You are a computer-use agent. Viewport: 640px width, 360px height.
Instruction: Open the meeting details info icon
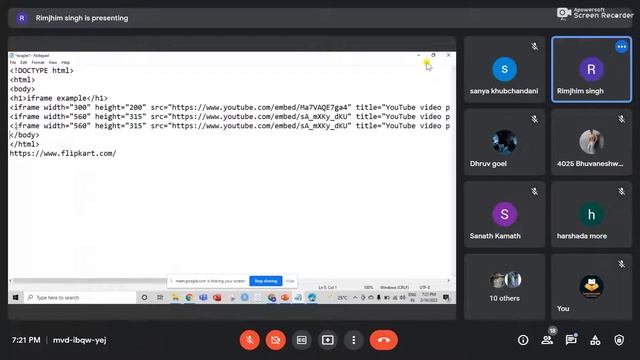[523, 340]
